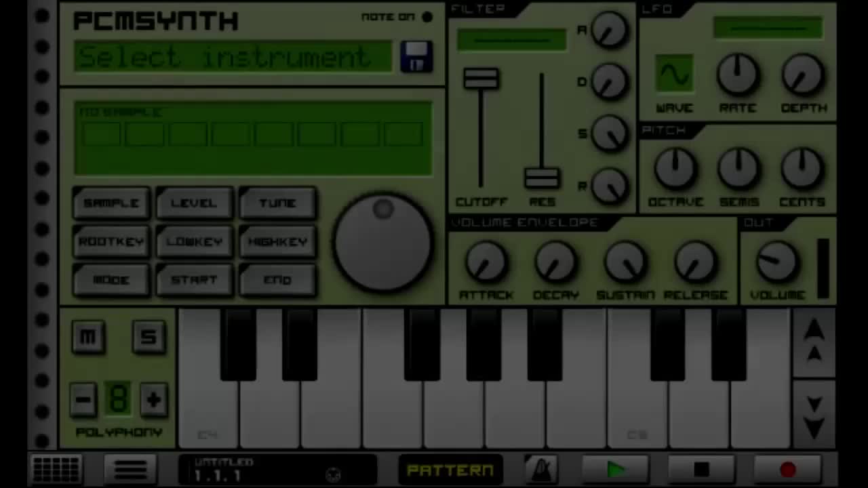The width and height of the screenshot is (868, 488).
Task: Open the Select instrument preset display
Action: pyautogui.click(x=233, y=57)
